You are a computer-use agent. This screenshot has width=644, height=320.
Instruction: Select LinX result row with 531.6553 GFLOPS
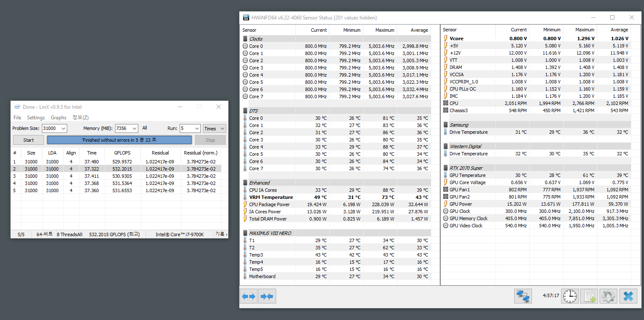click(x=116, y=190)
